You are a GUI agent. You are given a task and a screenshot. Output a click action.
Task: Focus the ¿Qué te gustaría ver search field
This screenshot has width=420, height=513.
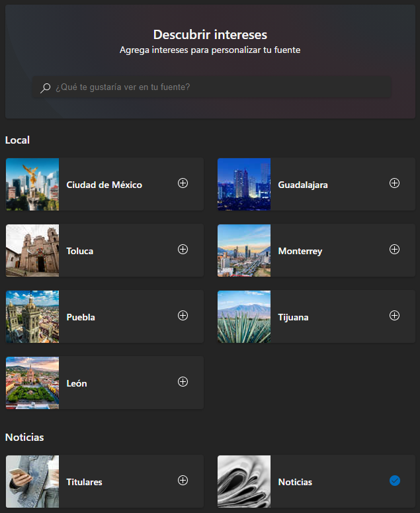coord(212,87)
